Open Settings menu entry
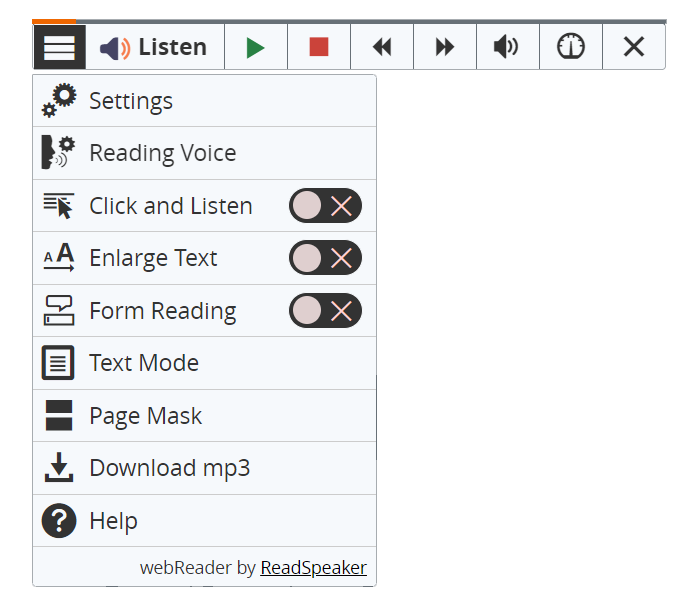This screenshot has height=600, width=700. [x=204, y=101]
